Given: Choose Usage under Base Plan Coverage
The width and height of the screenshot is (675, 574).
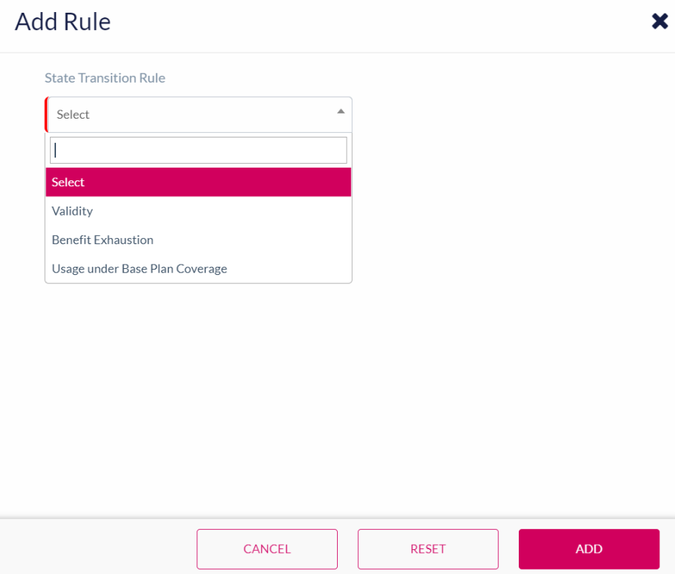Looking at the screenshot, I should [139, 269].
